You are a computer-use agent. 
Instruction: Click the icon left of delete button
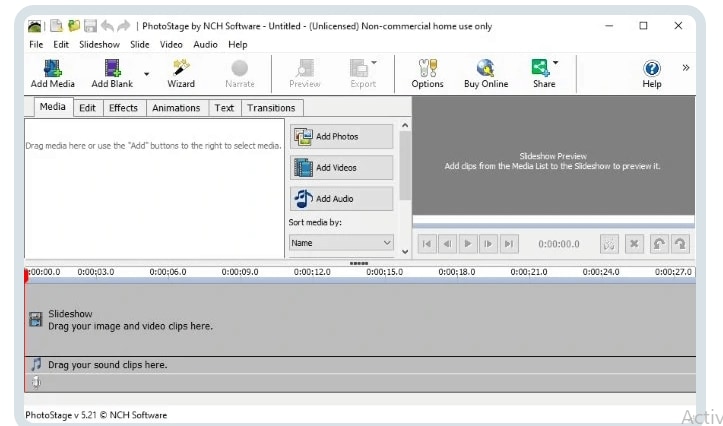pos(609,244)
